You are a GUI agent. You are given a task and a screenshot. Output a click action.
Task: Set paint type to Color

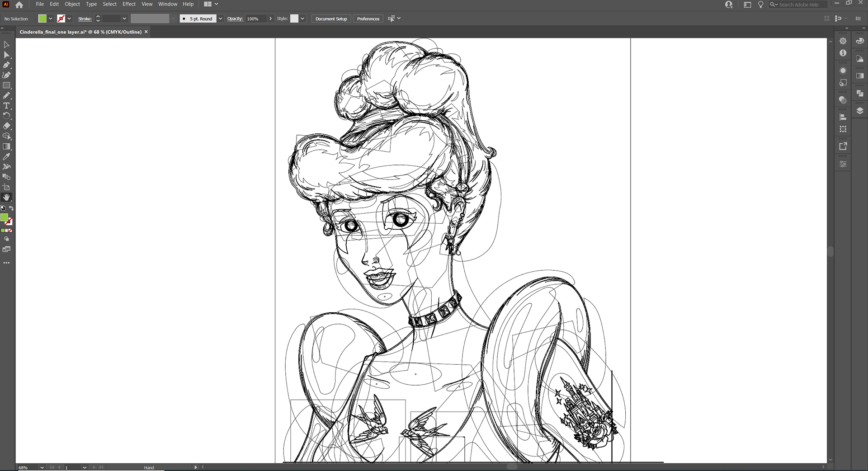(3, 231)
